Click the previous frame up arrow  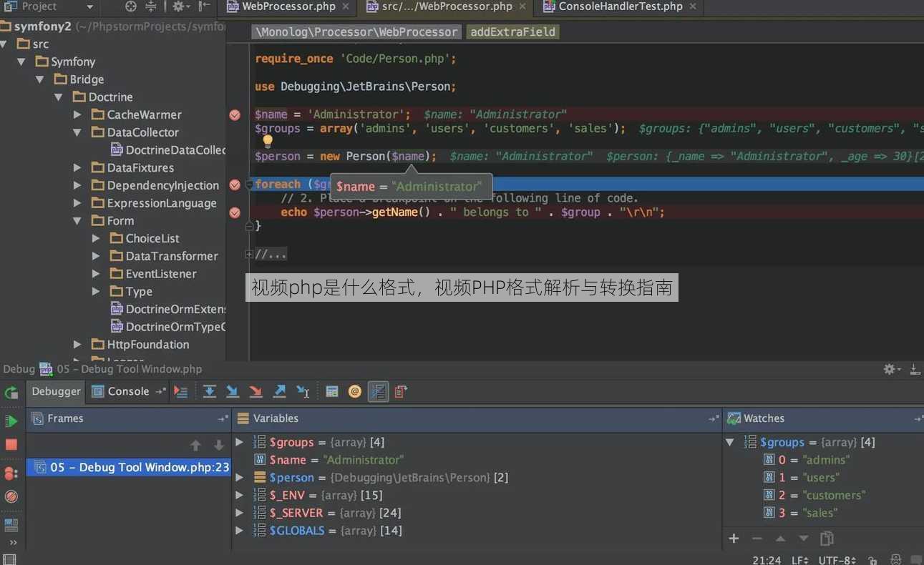point(195,446)
